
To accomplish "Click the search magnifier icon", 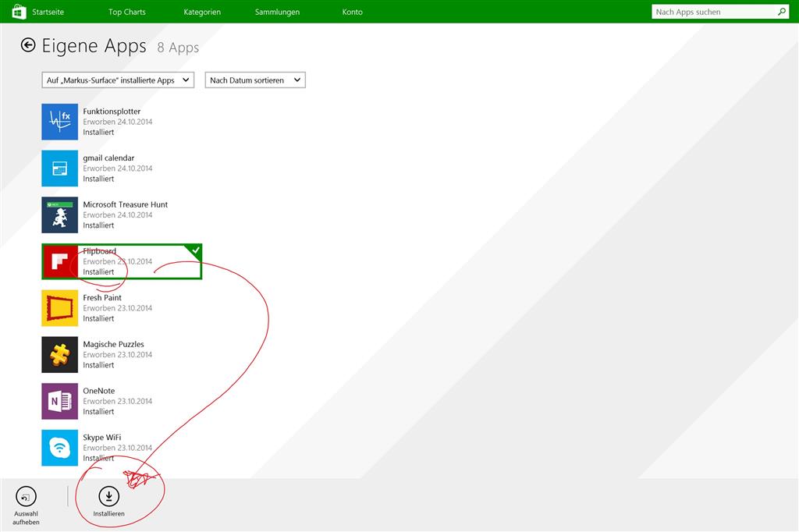I will pos(782,11).
